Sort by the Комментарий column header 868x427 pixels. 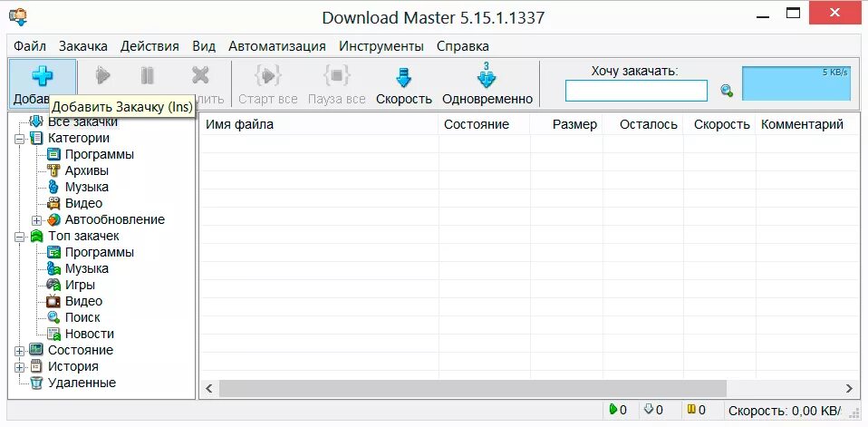pyautogui.click(x=807, y=124)
